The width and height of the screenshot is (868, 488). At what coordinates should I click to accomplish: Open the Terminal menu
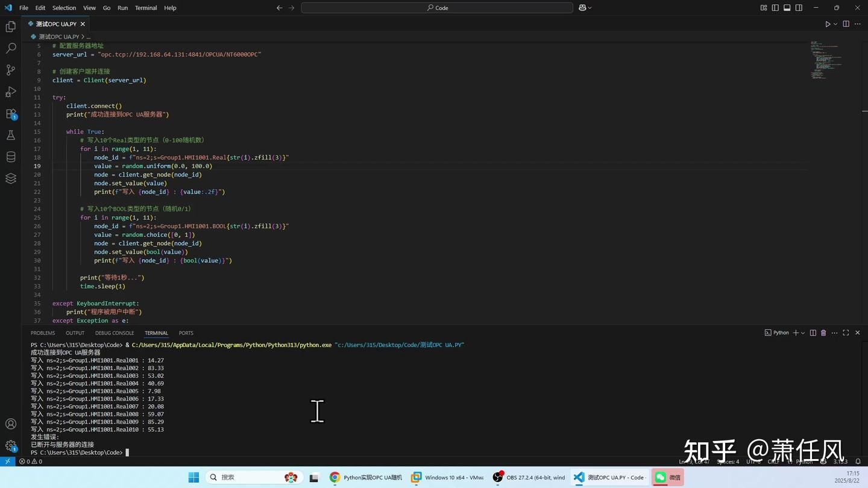[145, 8]
